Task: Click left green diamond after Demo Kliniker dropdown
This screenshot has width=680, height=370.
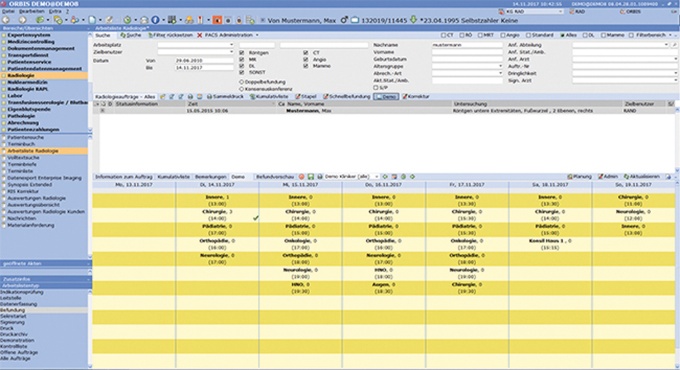Action: 385,177
